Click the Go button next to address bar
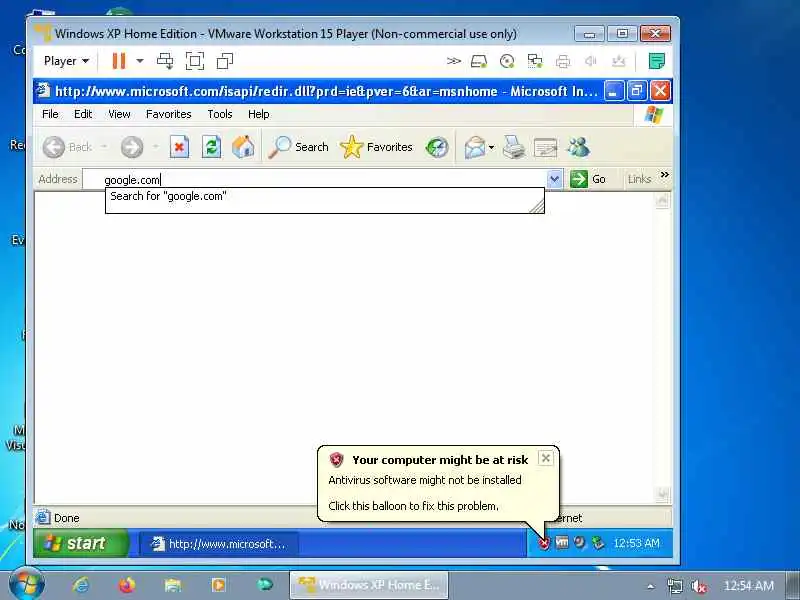Screen dimensions: 800x600 point(588,179)
